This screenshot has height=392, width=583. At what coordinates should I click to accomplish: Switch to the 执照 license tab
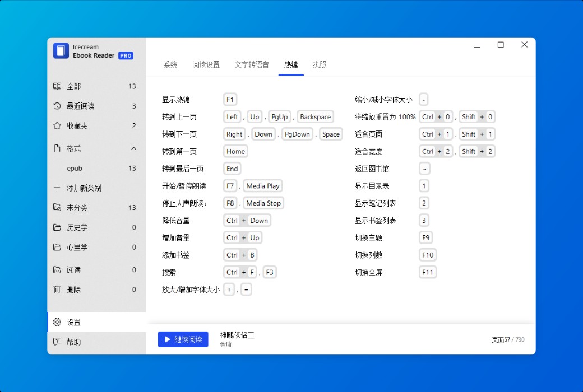point(319,64)
